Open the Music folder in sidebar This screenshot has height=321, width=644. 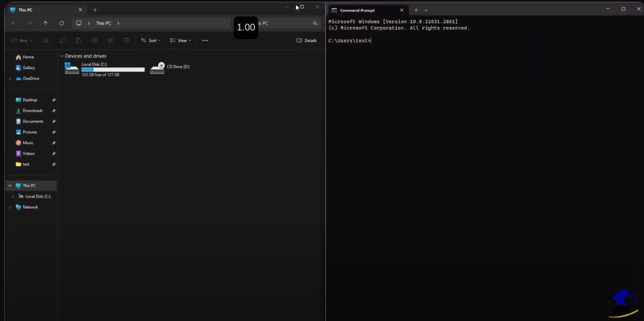click(28, 143)
